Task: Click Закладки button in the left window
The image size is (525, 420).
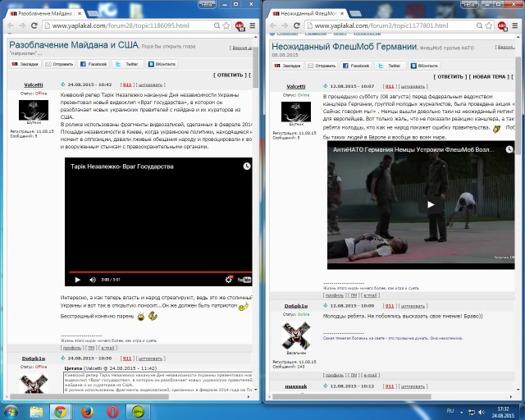Action: click(25, 64)
